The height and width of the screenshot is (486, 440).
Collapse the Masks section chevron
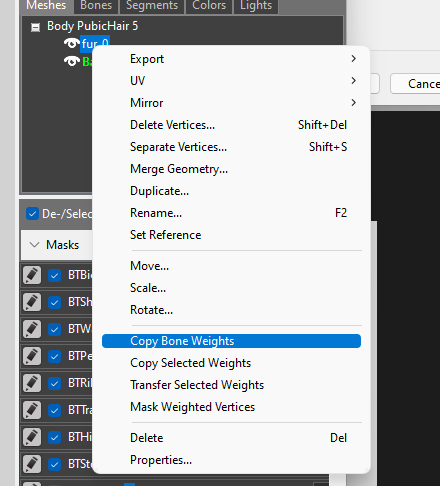[x=34, y=245]
